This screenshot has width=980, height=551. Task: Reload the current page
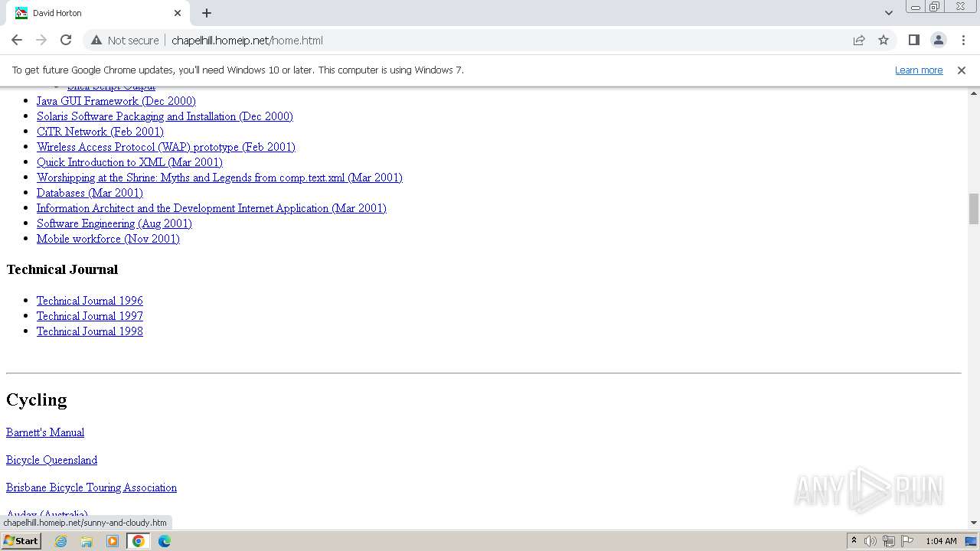point(66,40)
